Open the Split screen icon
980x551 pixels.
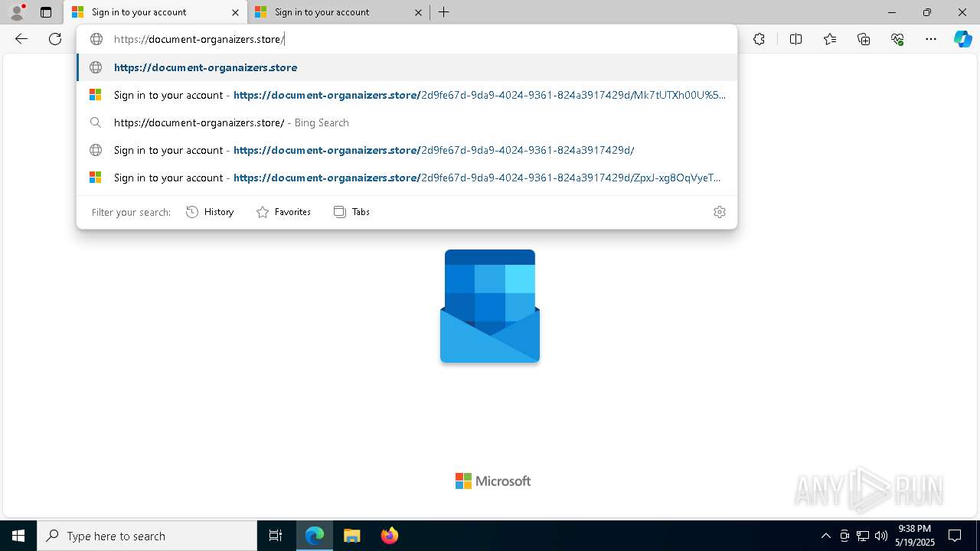point(795,39)
